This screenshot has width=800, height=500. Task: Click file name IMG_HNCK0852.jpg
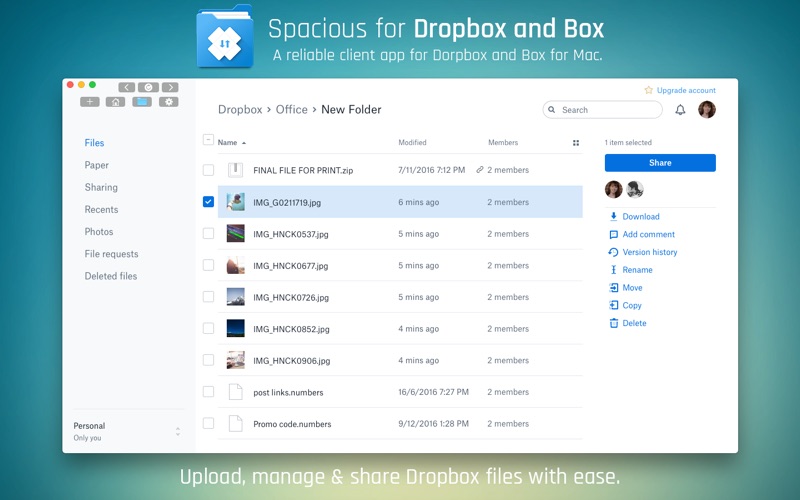(291, 329)
